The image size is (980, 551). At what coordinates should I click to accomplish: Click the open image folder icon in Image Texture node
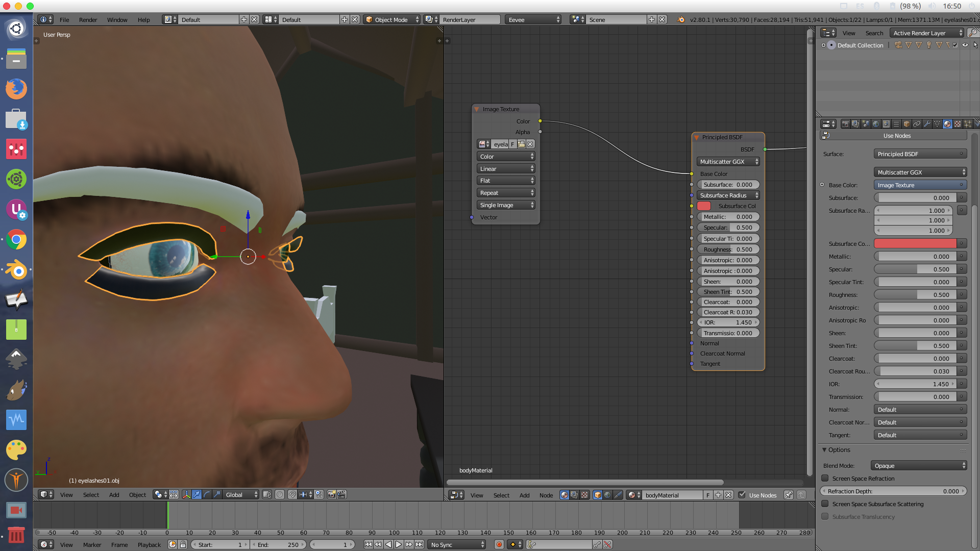(x=521, y=144)
